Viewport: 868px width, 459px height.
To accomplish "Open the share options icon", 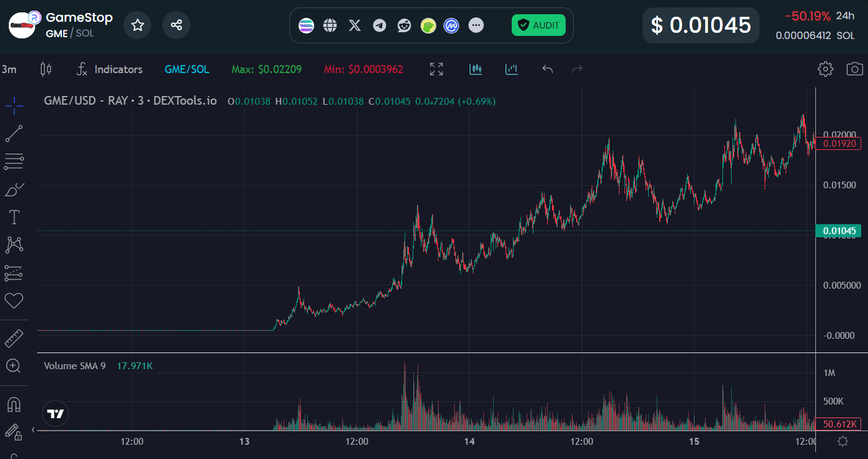I will 176,25.
